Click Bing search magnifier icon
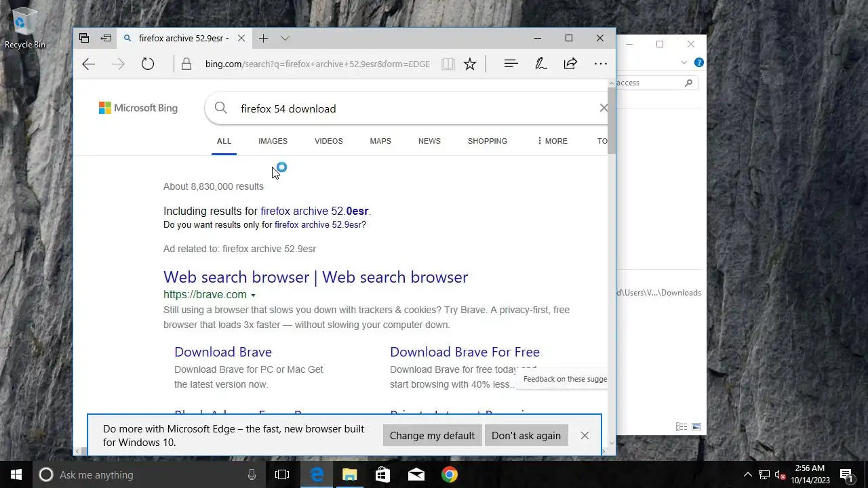The height and width of the screenshot is (488, 868). pos(221,108)
